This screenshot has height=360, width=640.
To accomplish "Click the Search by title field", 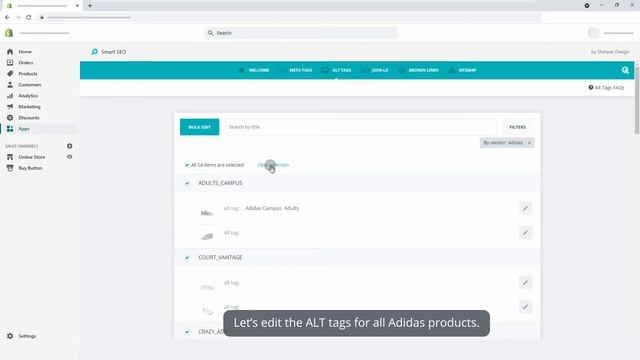I will tap(361, 127).
